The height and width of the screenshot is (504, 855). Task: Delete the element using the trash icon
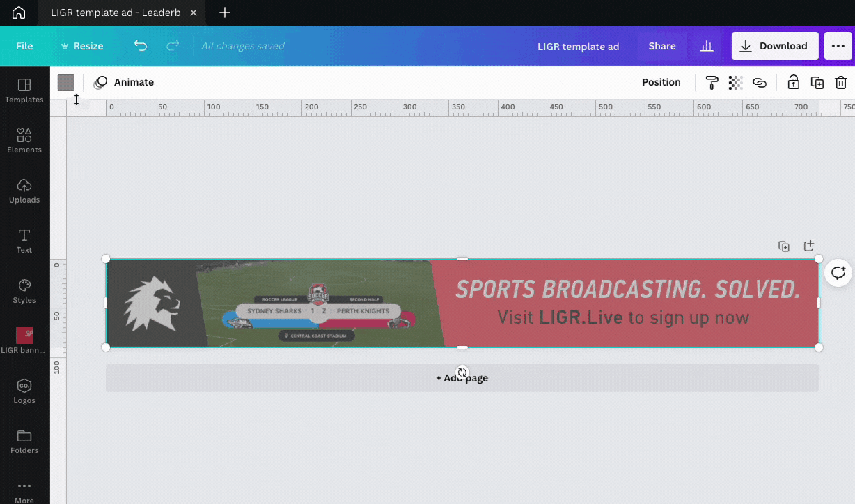coord(841,83)
